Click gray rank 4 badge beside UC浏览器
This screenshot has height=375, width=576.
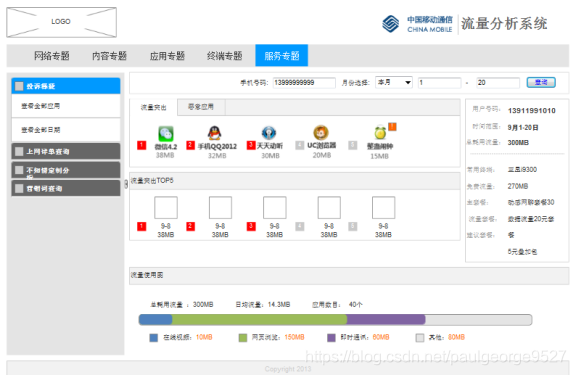(300, 145)
